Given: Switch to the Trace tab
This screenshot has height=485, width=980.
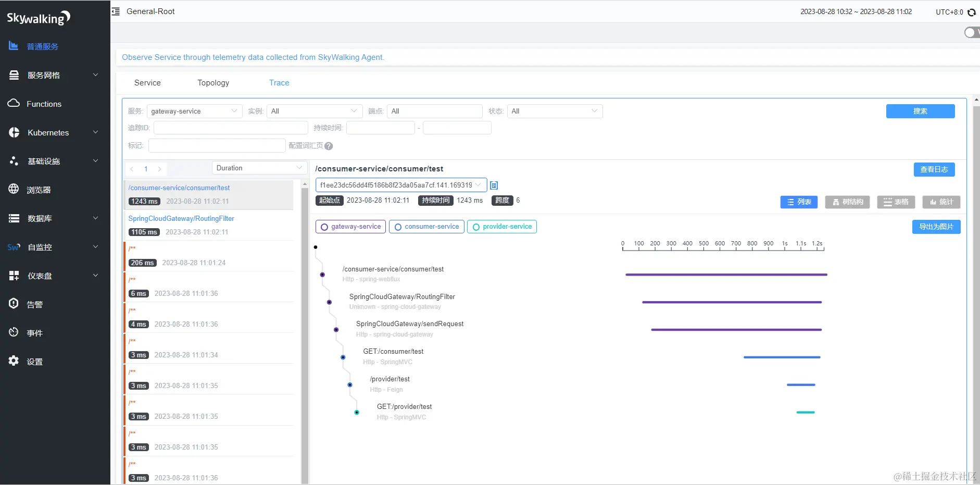Looking at the screenshot, I should click(x=279, y=83).
